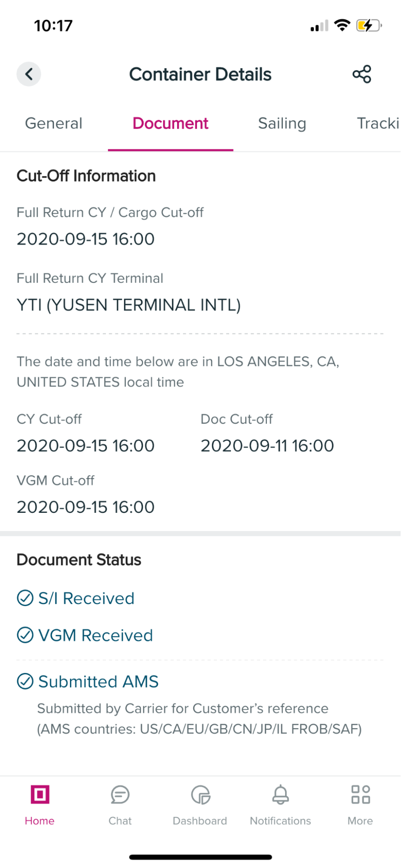This screenshot has width=401, height=868.
Task: Tap the Wi-Fi status icon
Action: pos(342,25)
